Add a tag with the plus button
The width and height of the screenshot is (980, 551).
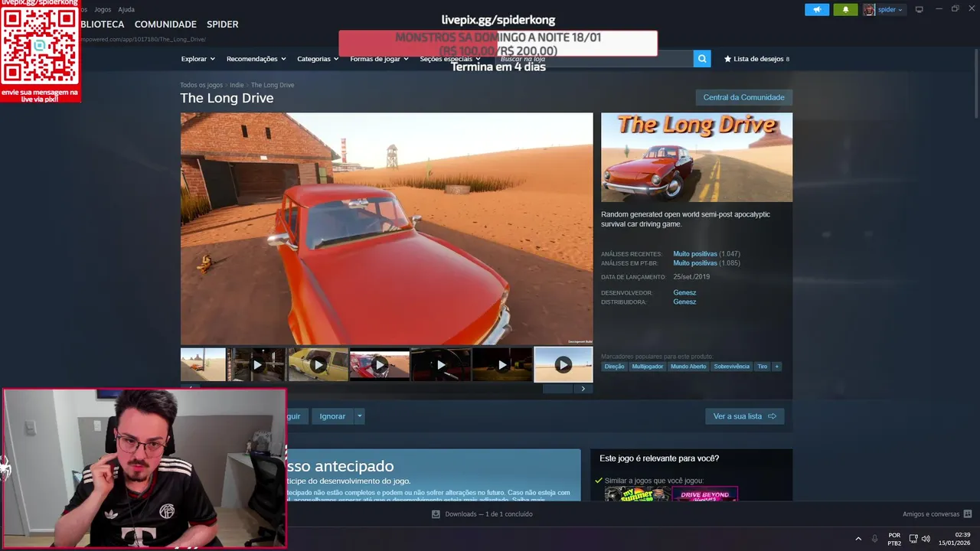(x=776, y=367)
